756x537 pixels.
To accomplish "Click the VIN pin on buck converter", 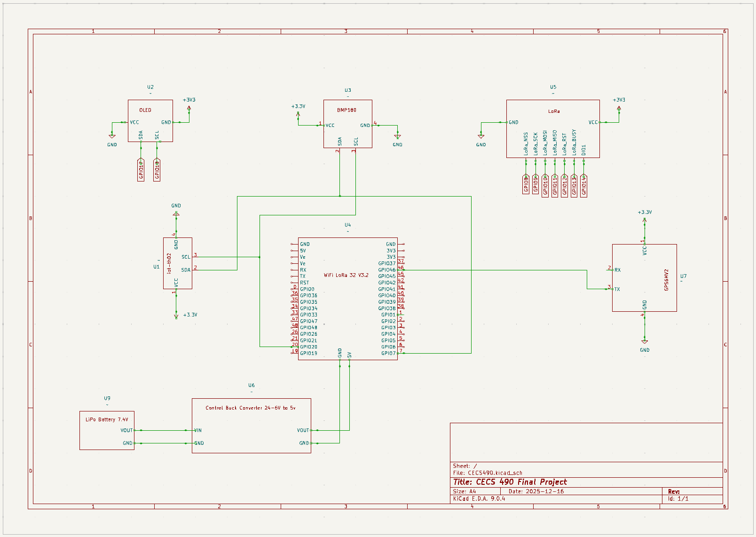I will point(198,430).
